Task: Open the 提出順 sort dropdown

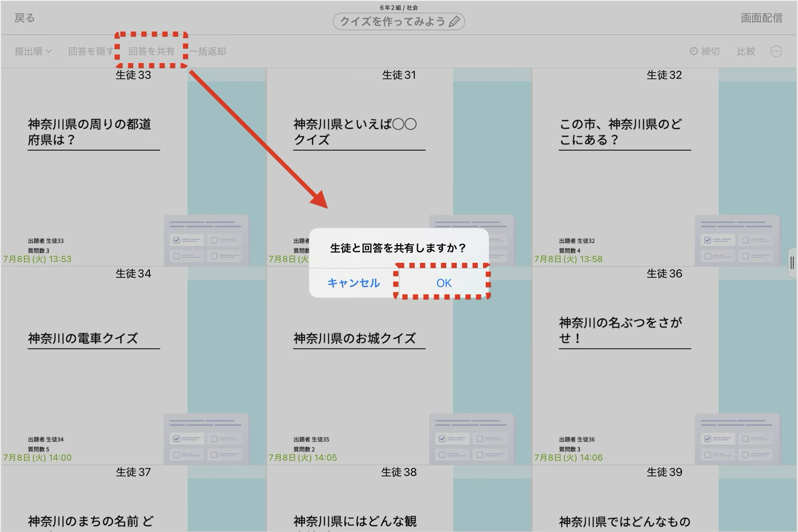Action: pos(33,51)
